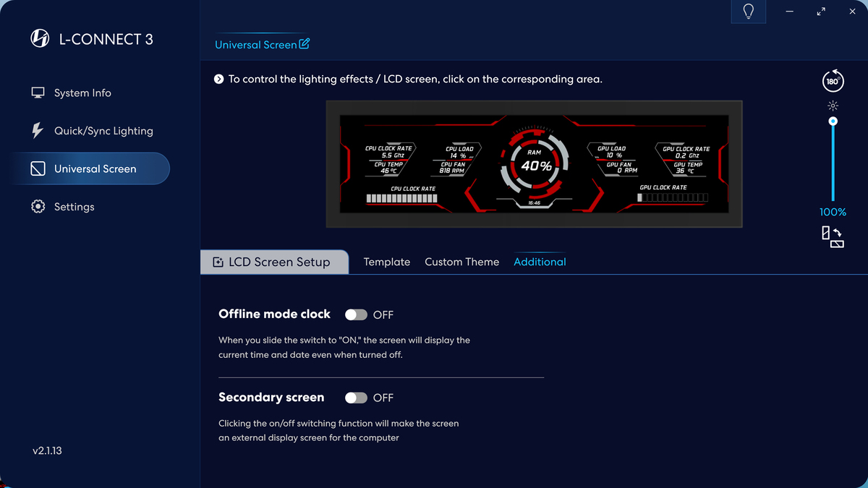Click the Universal Screen device title
Screen dimensions: 868x488
click(255, 45)
